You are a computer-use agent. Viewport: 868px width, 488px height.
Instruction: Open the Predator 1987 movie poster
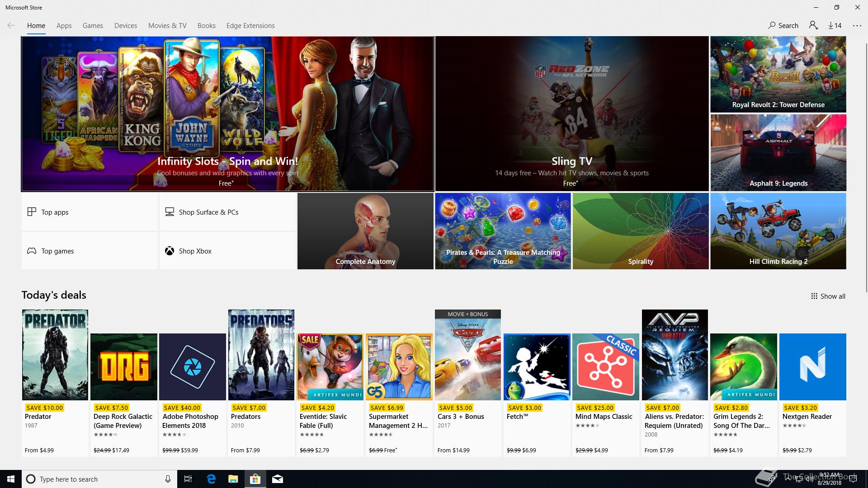(x=55, y=355)
